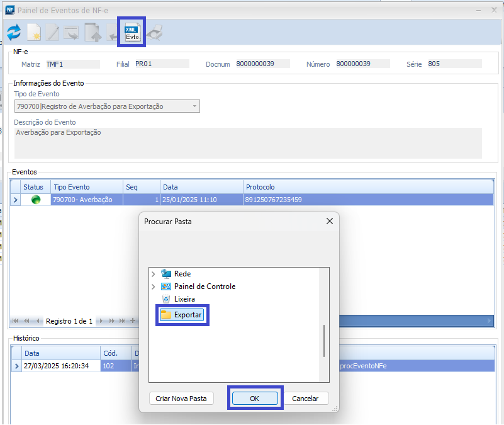
Task: Close the Procurar Pasta dialog
Action: tap(330, 221)
